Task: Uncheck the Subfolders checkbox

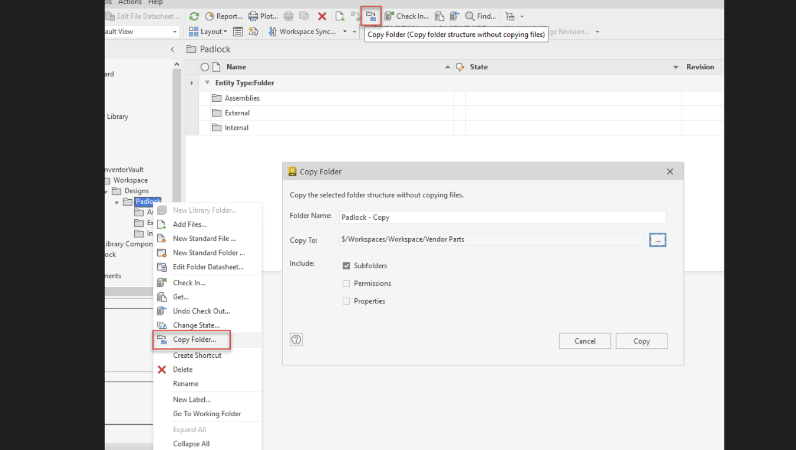Action: click(346, 266)
